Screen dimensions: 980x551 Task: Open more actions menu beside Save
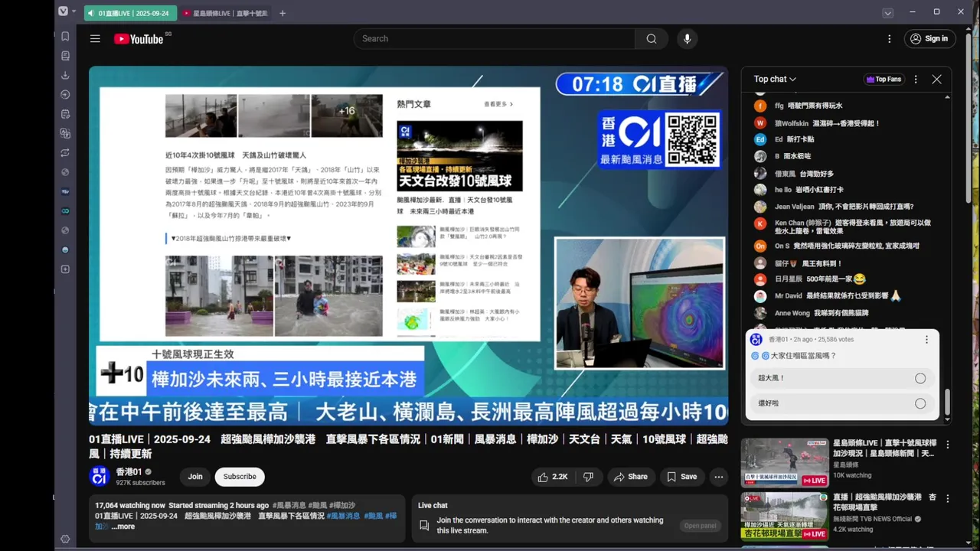pos(718,477)
